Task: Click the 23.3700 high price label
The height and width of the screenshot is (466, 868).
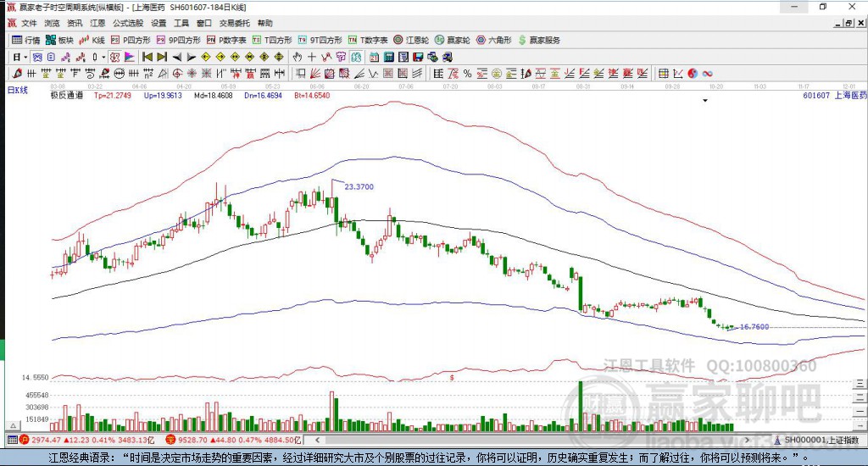Action: [359, 186]
